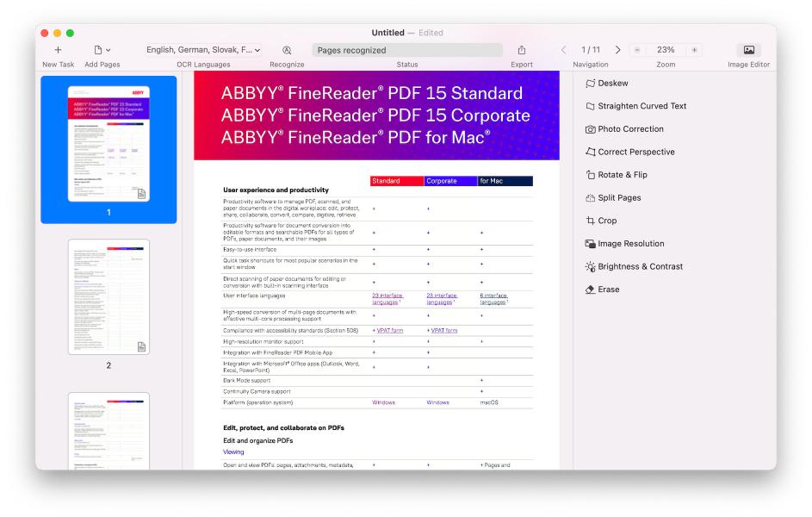Screen dimensions: 812x517
Task: Click recognized-text icon on page 1 thumbnail
Action: coord(141,194)
